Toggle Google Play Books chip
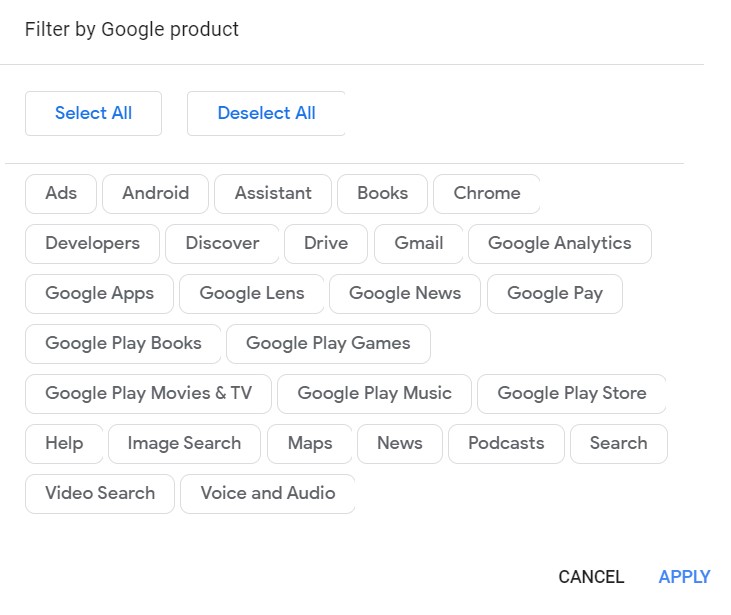Viewport: 731px width, 615px height. 123,344
